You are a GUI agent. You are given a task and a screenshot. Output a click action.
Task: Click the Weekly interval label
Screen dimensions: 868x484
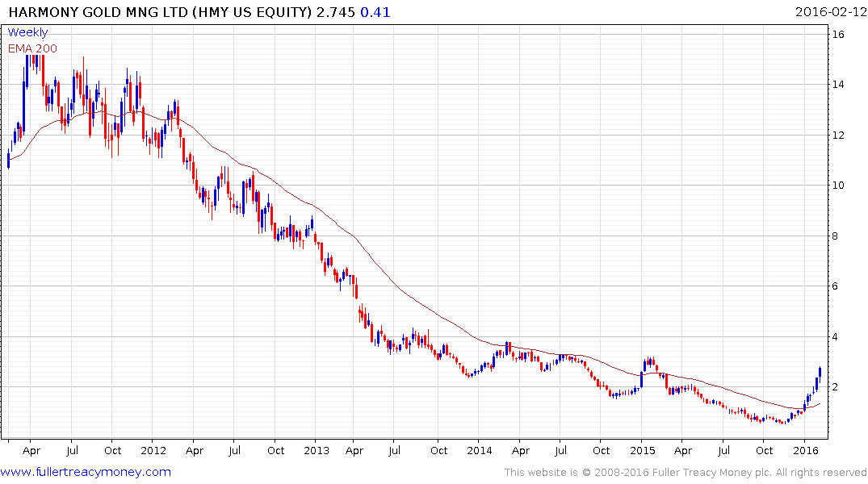pos(27,32)
